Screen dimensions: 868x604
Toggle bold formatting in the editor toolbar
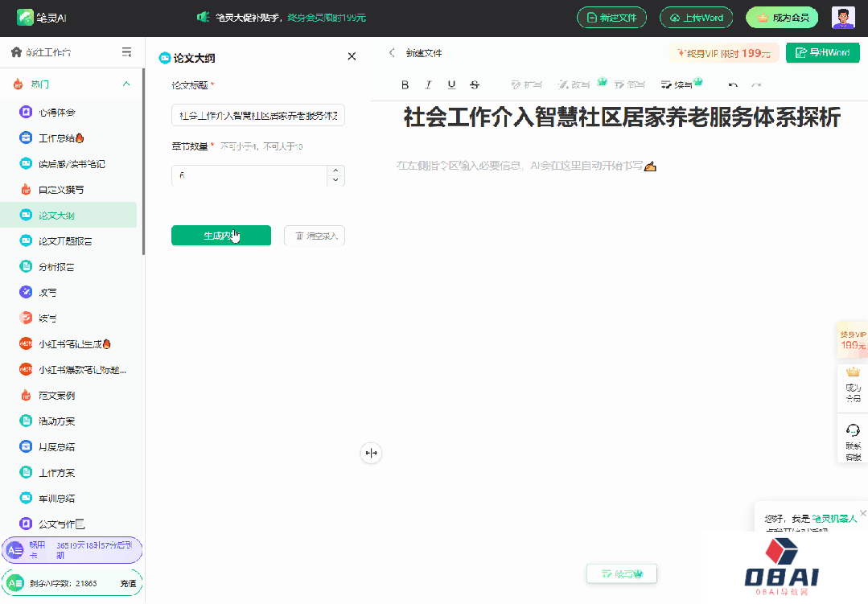pyautogui.click(x=405, y=84)
